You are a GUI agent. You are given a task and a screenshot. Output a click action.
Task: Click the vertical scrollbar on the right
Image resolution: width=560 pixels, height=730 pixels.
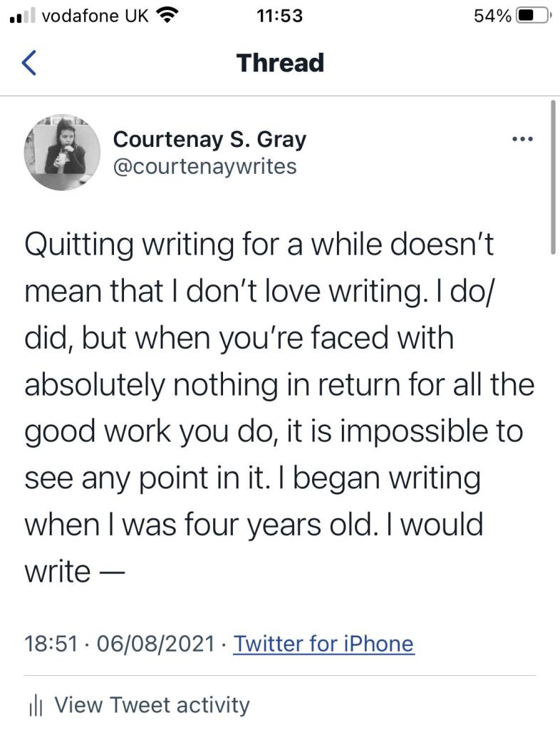554,178
